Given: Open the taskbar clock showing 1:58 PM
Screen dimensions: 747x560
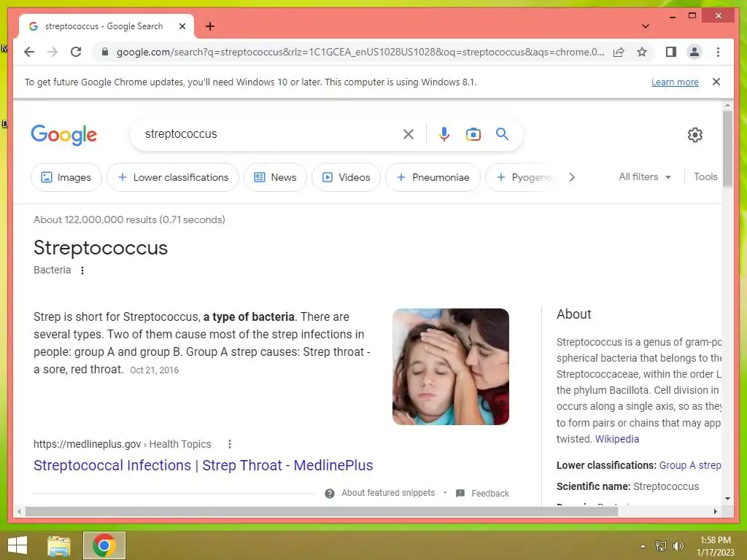Looking at the screenshot, I should pyautogui.click(x=716, y=546).
